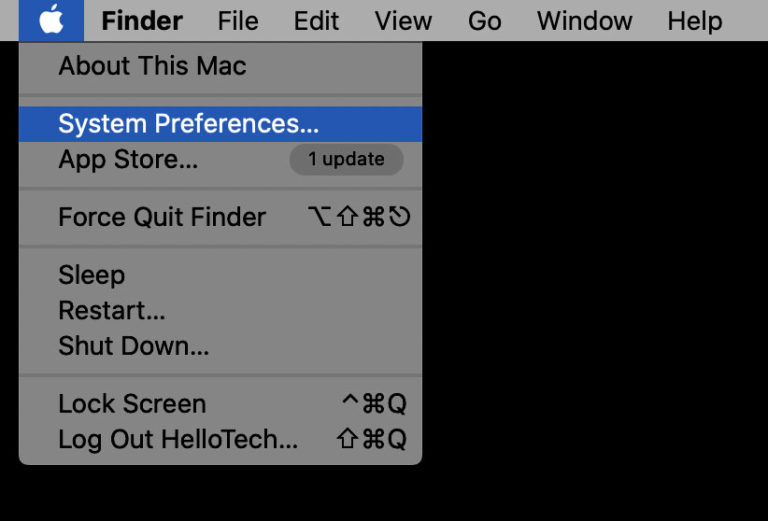
Task: Click the Force Quit keyboard shortcut symbols
Action: click(360, 217)
